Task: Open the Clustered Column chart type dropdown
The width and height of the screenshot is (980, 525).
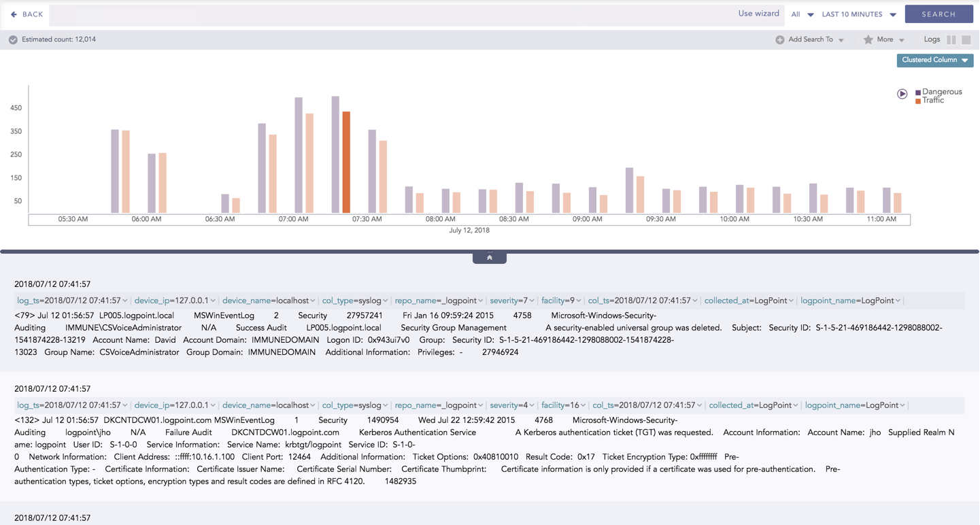Action: coord(934,60)
